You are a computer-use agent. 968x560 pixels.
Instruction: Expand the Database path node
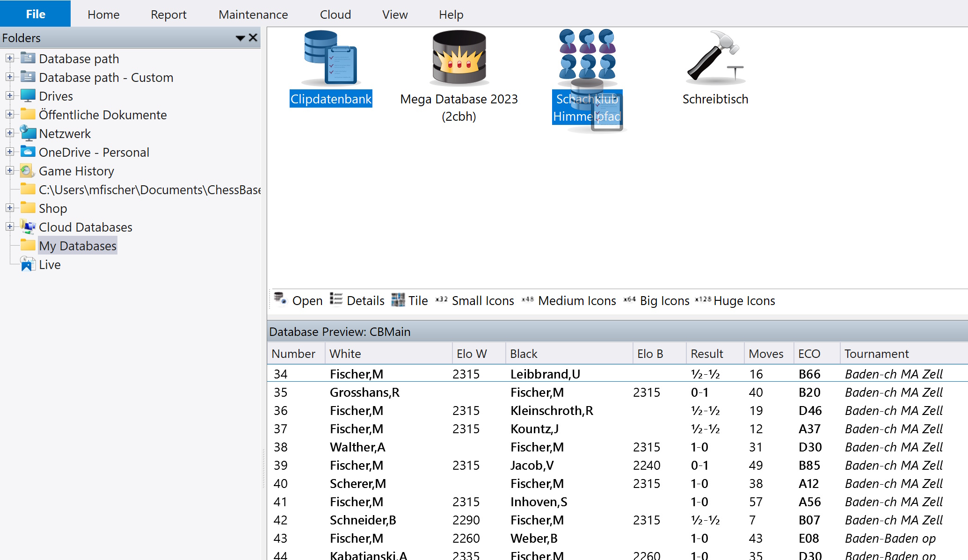pos(9,58)
